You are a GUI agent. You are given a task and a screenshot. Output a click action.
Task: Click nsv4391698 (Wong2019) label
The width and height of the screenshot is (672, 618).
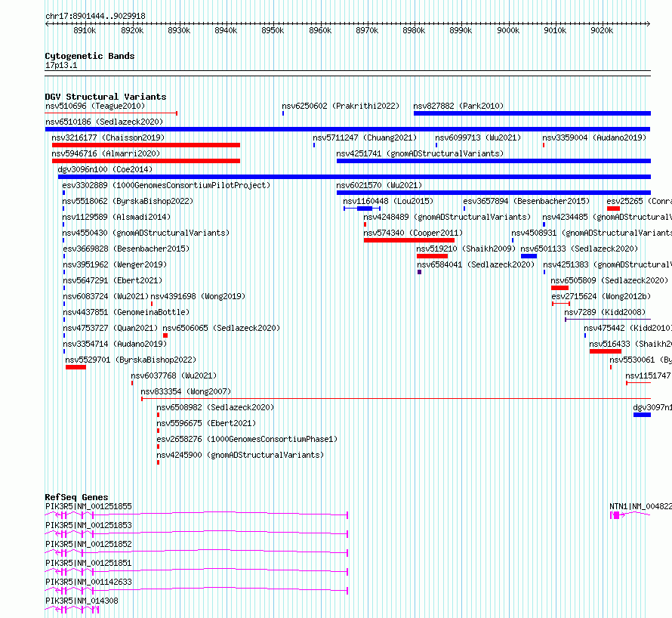198,296
